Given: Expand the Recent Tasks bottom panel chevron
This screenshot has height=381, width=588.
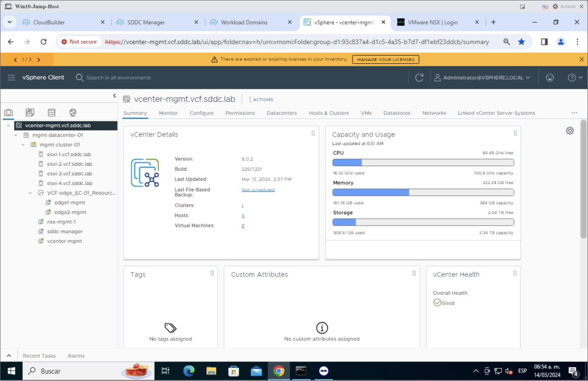Looking at the screenshot, I should click(x=8, y=356).
